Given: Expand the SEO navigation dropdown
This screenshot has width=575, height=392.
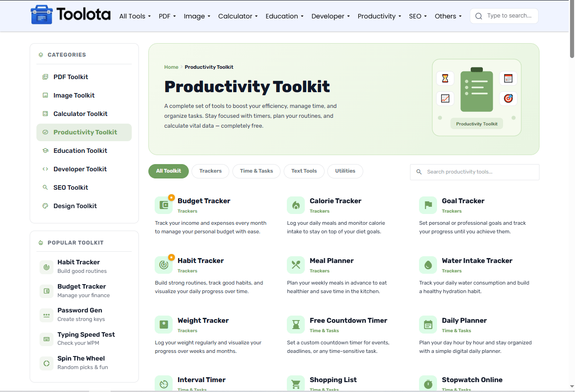Looking at the screenshot, I should point(418,16).
